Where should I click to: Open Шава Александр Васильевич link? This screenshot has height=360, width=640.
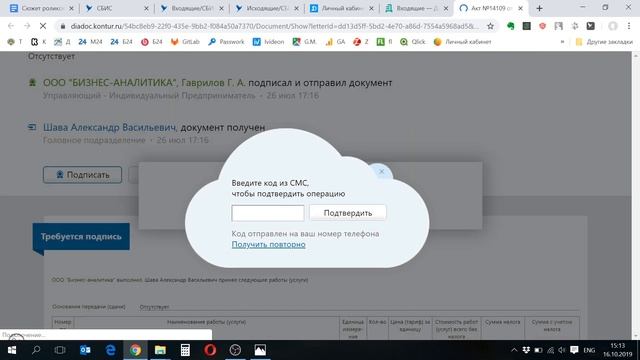110,127
